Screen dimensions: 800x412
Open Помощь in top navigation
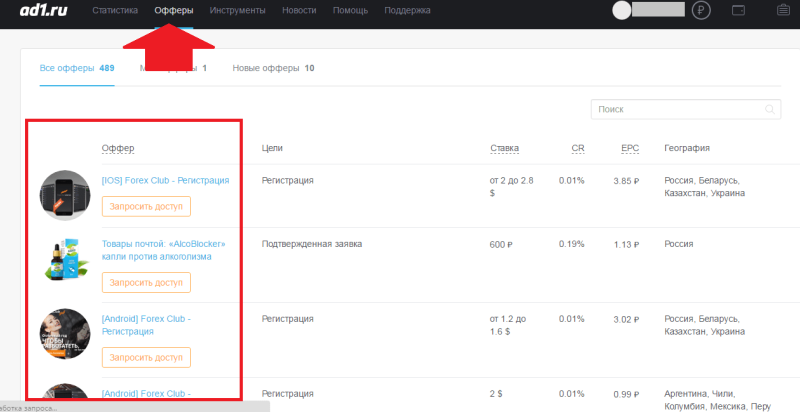coord(350,10)
